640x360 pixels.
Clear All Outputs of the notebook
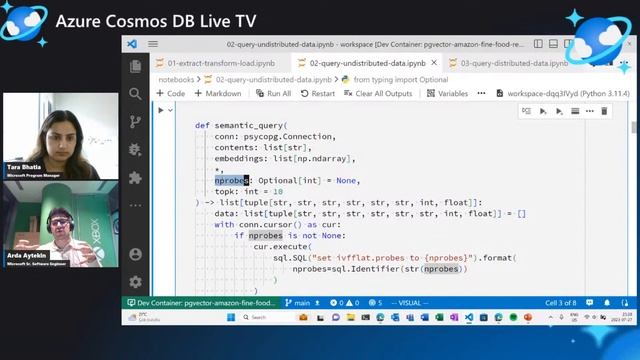tap(378, 93)
